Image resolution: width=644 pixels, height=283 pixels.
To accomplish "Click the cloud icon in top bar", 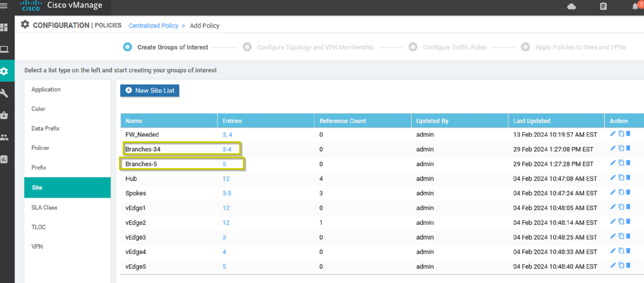I will point(572,6).
